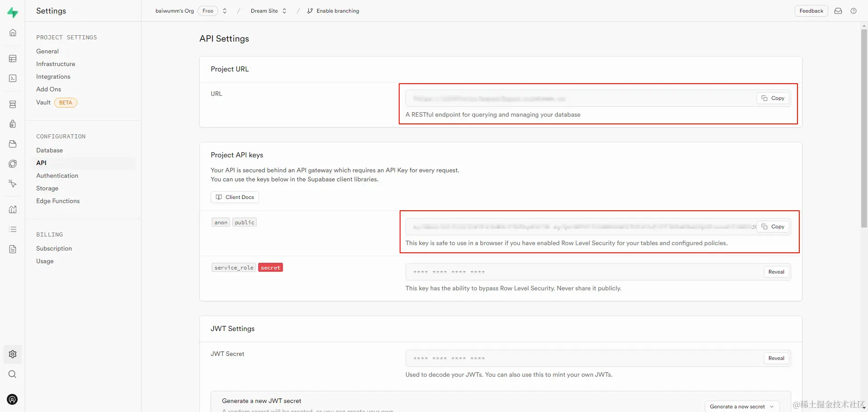Screen dimensions: 868x412
Task: Click the Project Settings gear icon
Action: [13, 354]
